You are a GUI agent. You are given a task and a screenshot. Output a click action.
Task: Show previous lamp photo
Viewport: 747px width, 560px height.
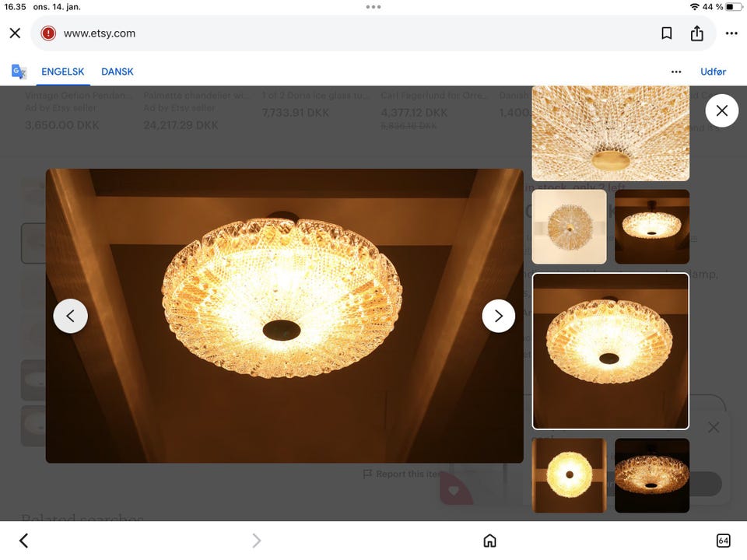pos(71,316)
